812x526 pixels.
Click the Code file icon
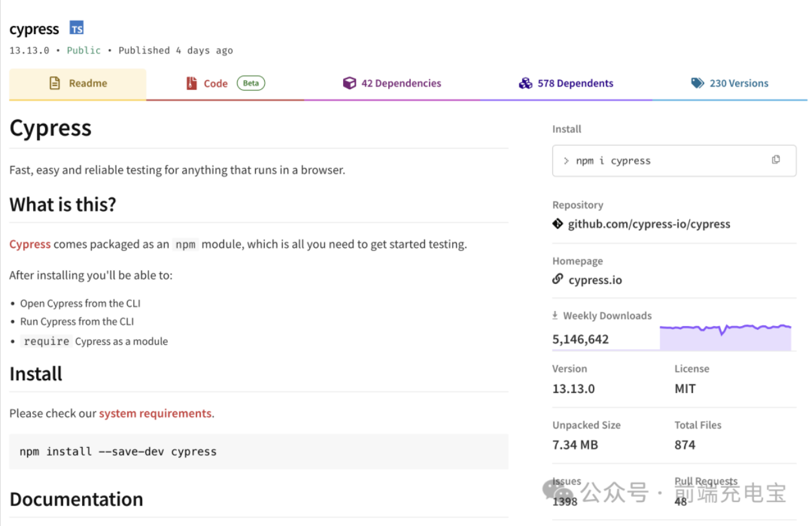pyautogui.click(x=191, y=83)
